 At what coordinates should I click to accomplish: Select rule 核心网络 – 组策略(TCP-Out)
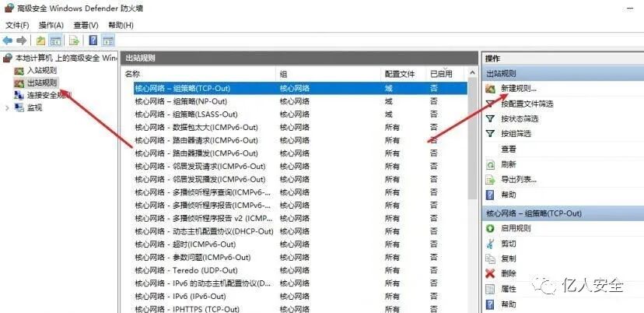click(x=300, y=88)
